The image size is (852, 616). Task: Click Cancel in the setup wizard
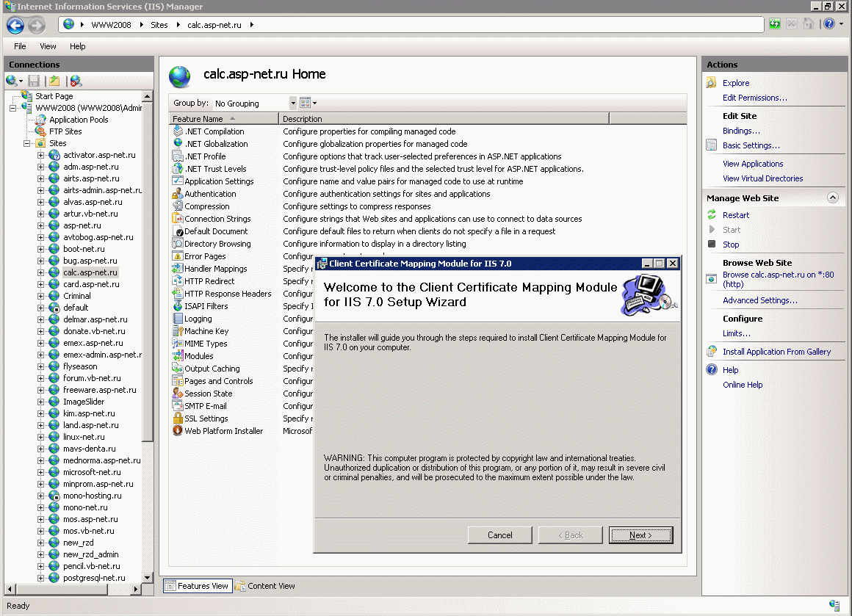[x=500, y=535]
